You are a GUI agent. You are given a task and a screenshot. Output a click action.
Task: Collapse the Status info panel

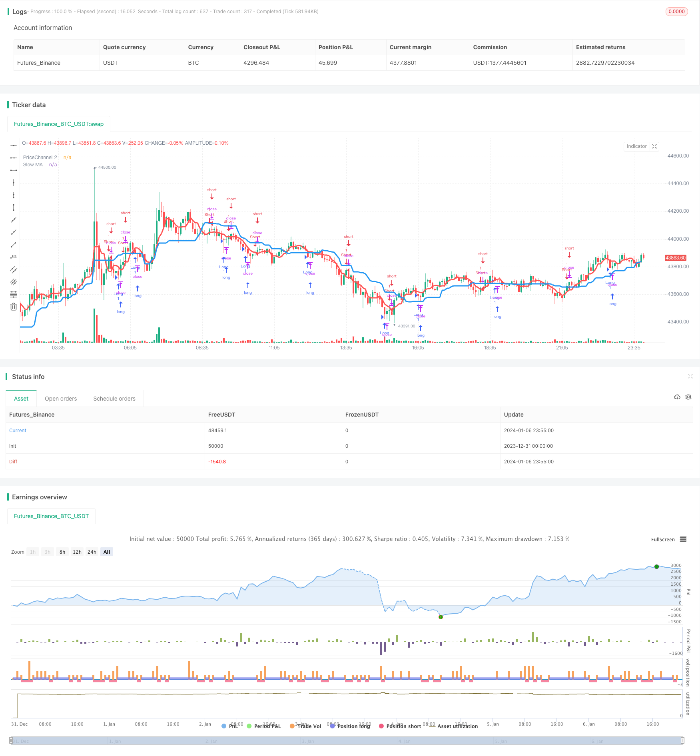(690, 376)
